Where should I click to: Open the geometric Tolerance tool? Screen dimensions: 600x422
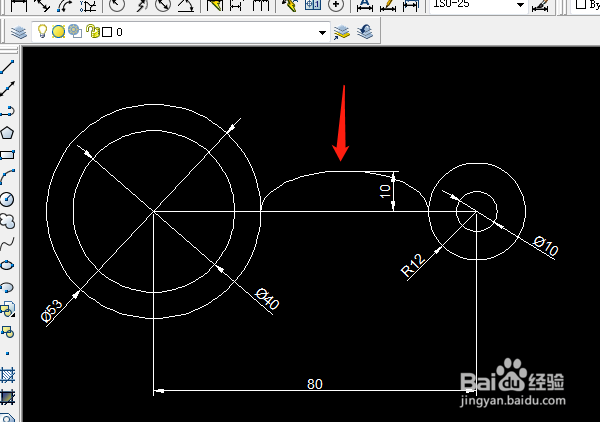313,5
